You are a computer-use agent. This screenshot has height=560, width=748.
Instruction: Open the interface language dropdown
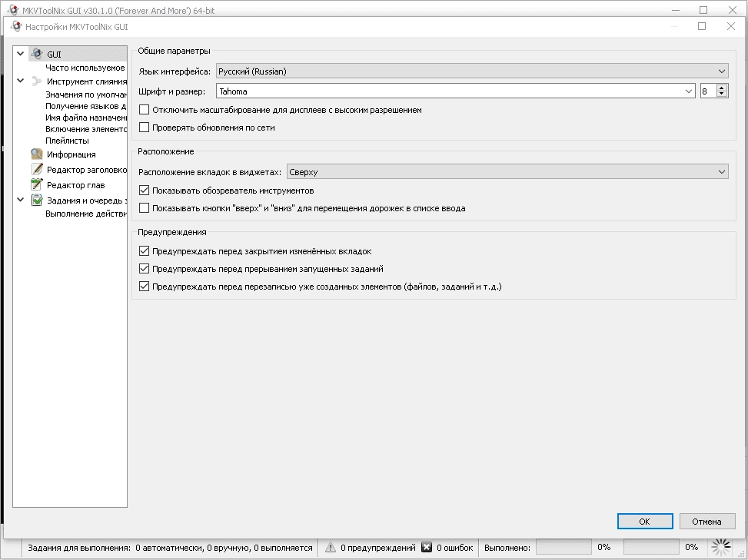tap(472, 71)
